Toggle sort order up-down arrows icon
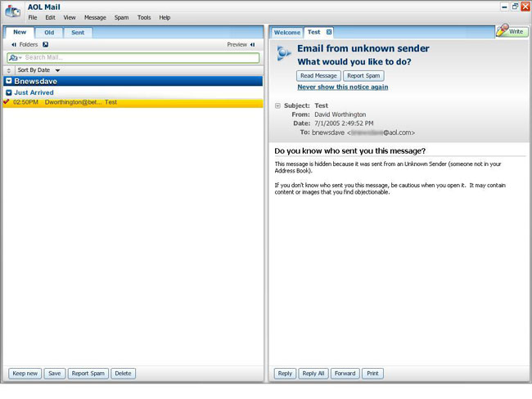The image size is (532, 399). click(x=9, y=70)
